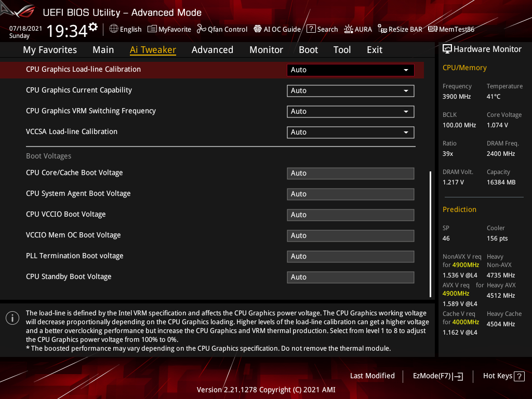Open the VCCSA Load-line Calibration dropdown

click(x=350, y=132)
